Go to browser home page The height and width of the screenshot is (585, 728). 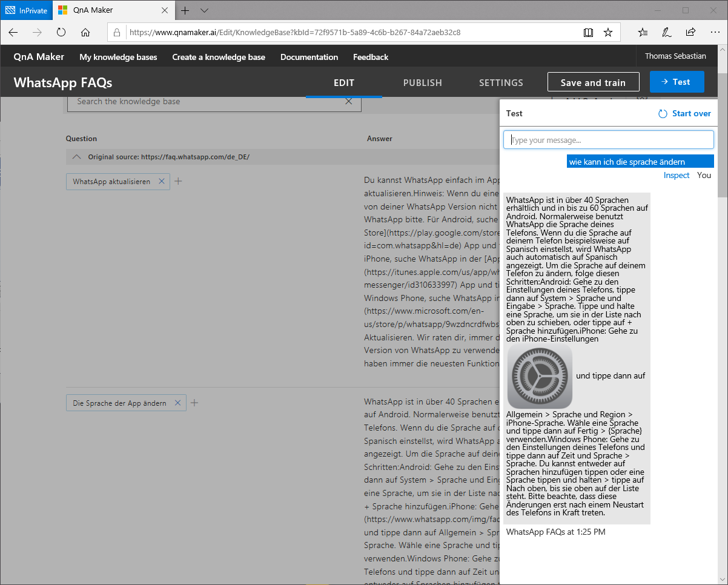coord(85,33)
